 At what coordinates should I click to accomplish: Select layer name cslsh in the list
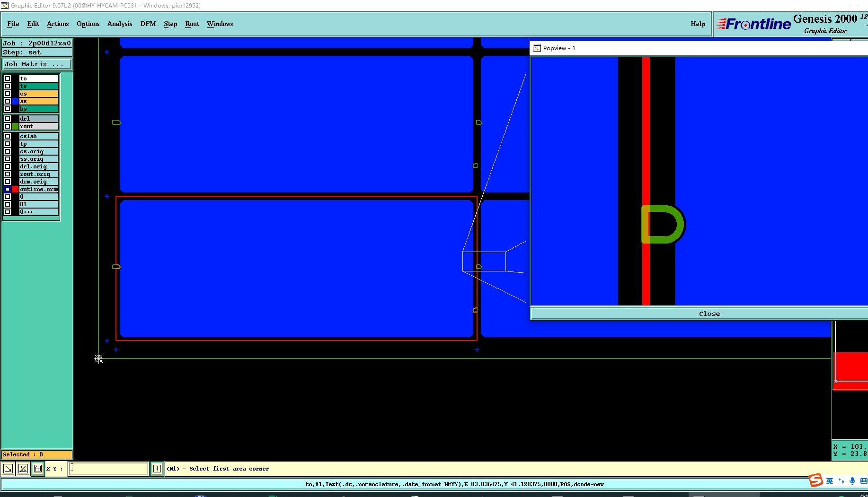(x=39, y=136)
